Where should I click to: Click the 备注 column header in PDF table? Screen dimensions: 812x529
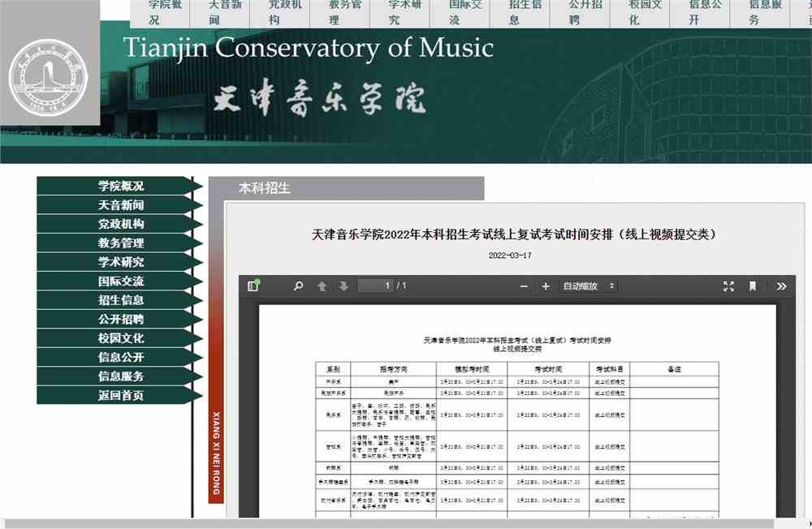coord(674,369)
